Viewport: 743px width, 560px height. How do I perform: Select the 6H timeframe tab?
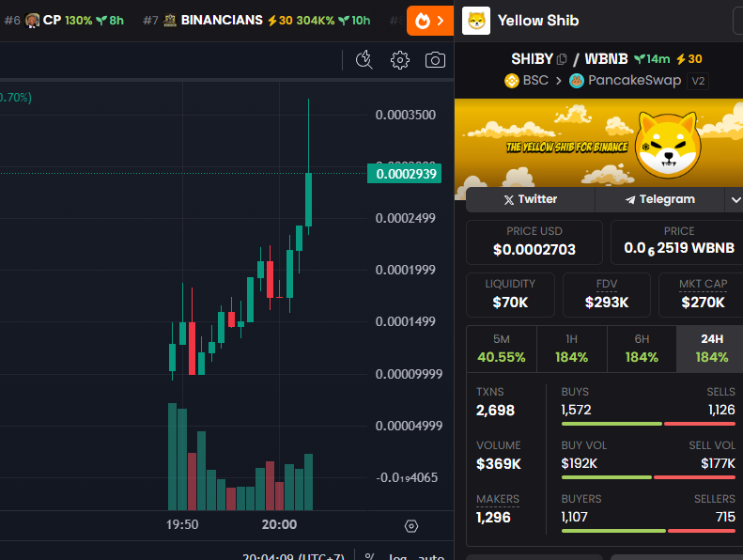click(642, 349)
